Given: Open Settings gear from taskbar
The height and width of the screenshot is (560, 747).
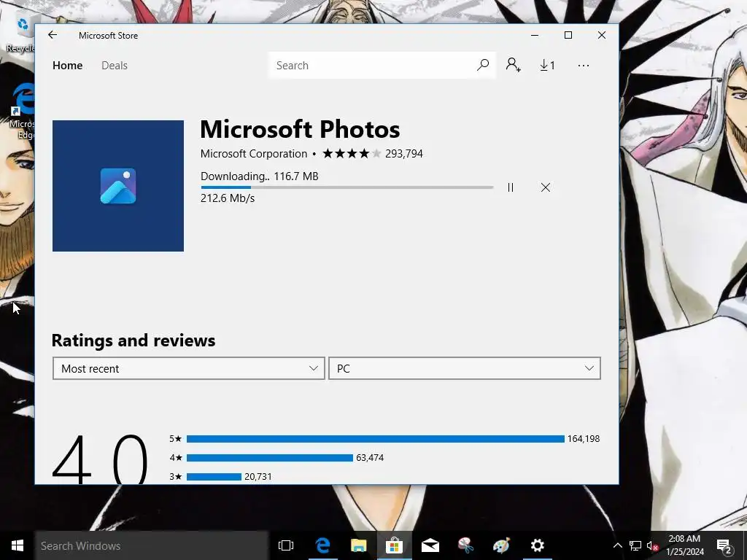Looking at the screenshot, I should coord(537,545).
